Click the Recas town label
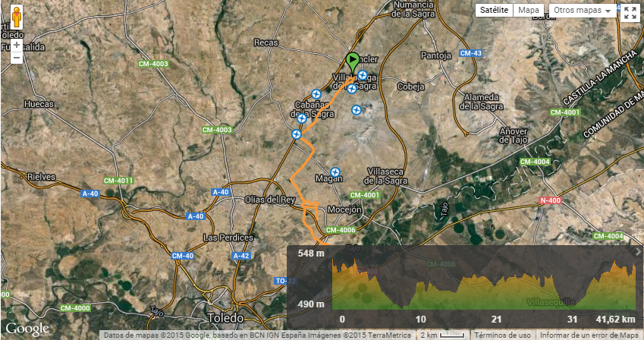The height and width of the screenshot is (340, 644). [x=265, y=42]
